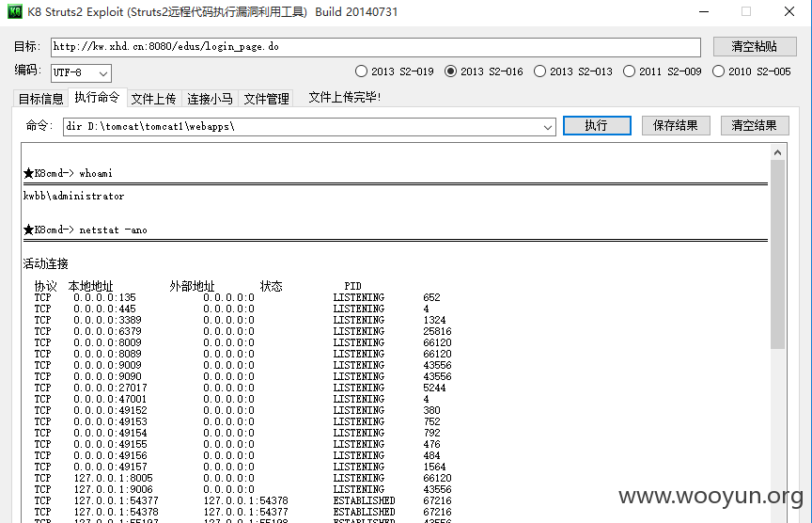
Task: Click the 文件上传完毕! status message
Action: tap(344, 97)
